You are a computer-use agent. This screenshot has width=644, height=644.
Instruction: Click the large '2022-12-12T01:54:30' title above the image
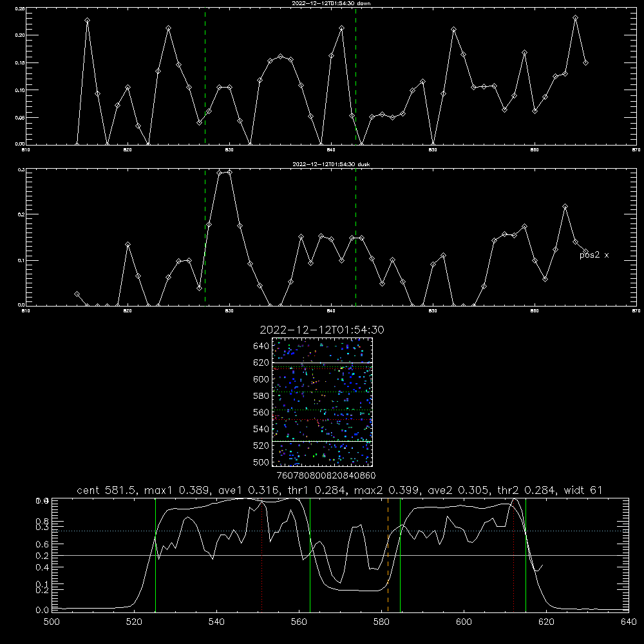(322, 330)
